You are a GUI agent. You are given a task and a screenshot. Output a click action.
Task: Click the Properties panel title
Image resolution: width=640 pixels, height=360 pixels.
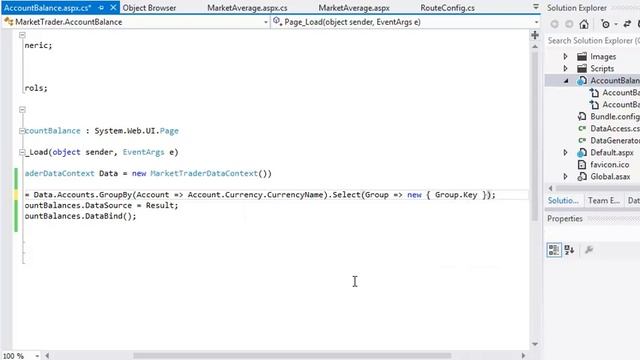tap(565, 218)
